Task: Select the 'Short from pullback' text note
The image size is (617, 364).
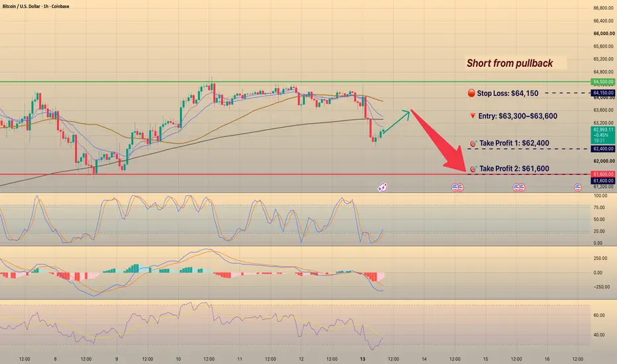Action: [x=510, y=63]
